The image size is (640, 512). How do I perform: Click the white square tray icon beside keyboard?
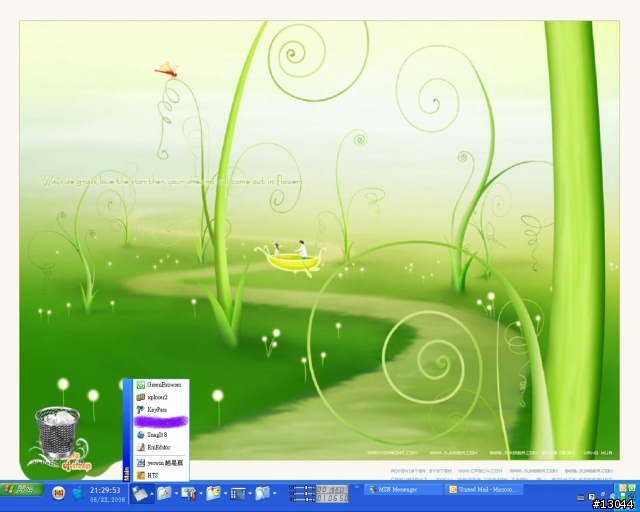(591, 497)
